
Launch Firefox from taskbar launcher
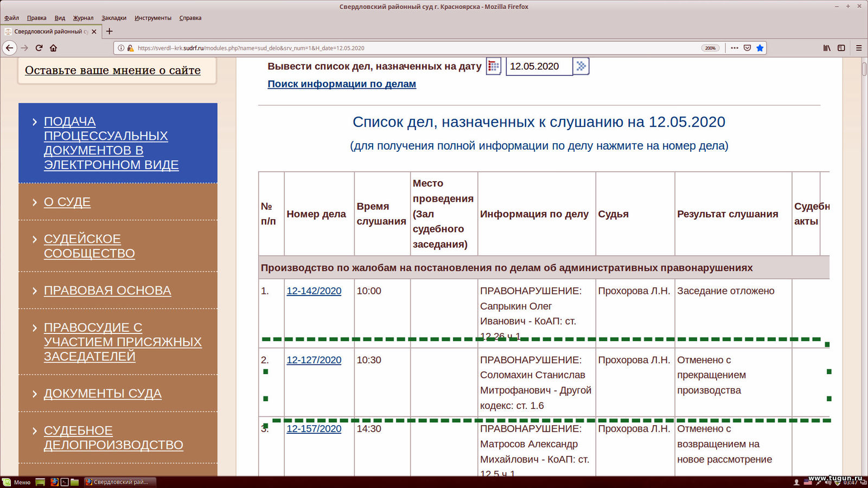point(54,482)
